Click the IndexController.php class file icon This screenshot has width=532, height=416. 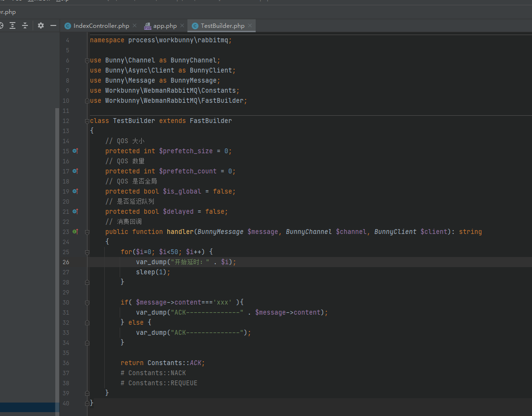(67, 26)
